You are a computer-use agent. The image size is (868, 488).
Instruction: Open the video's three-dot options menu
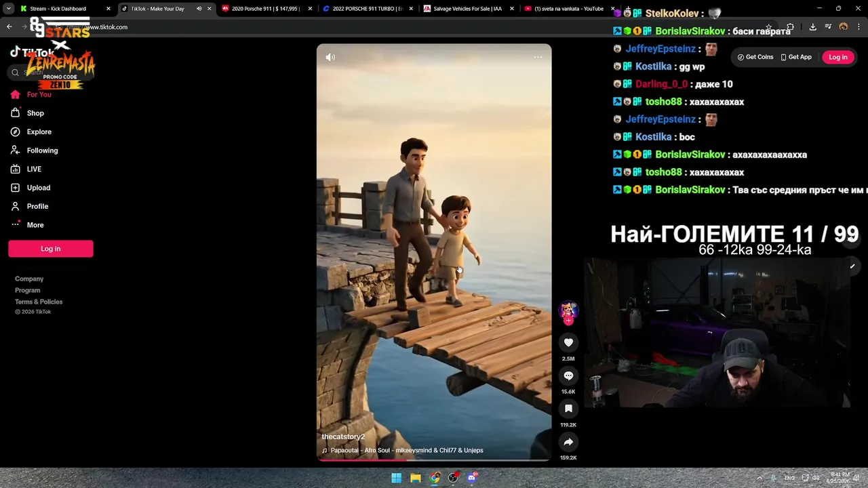(538, 58)
